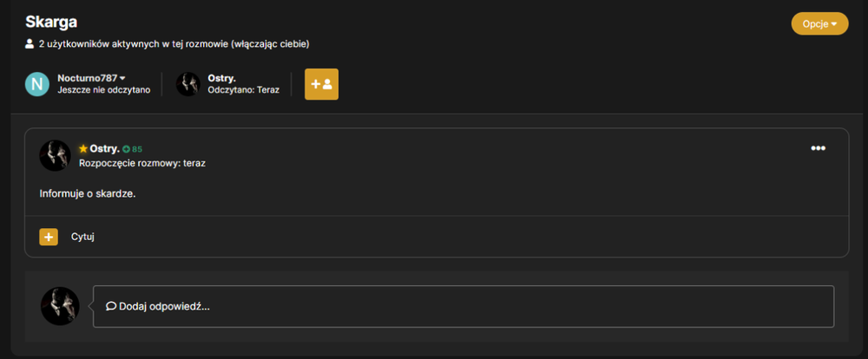Open Ostry. profile picture in the post
The width and height of the screenshot is (868, 359).
[x=55, y=155]
